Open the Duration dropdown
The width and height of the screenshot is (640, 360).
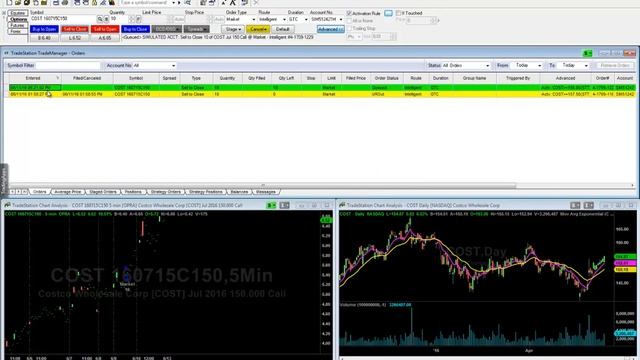pos(306,19)
